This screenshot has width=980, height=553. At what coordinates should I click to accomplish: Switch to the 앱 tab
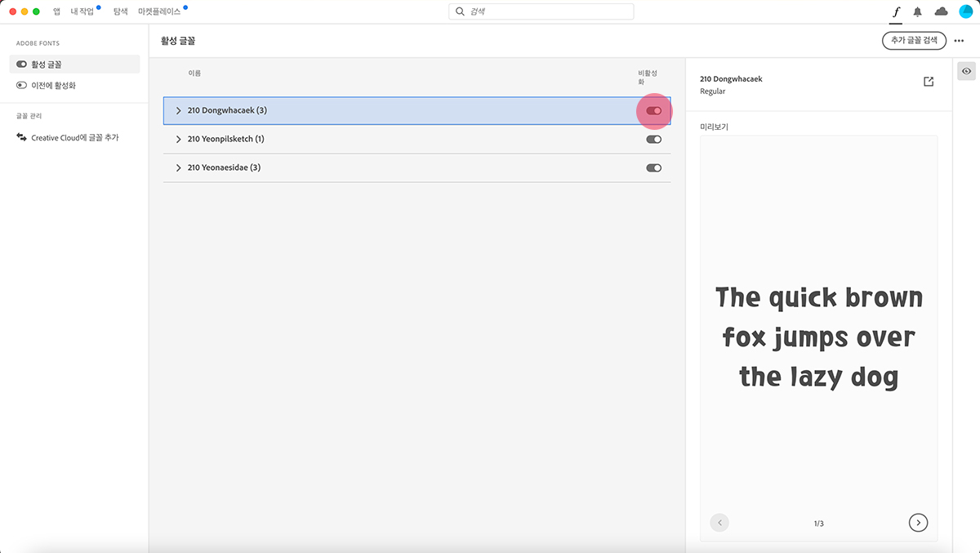[57, 11]
